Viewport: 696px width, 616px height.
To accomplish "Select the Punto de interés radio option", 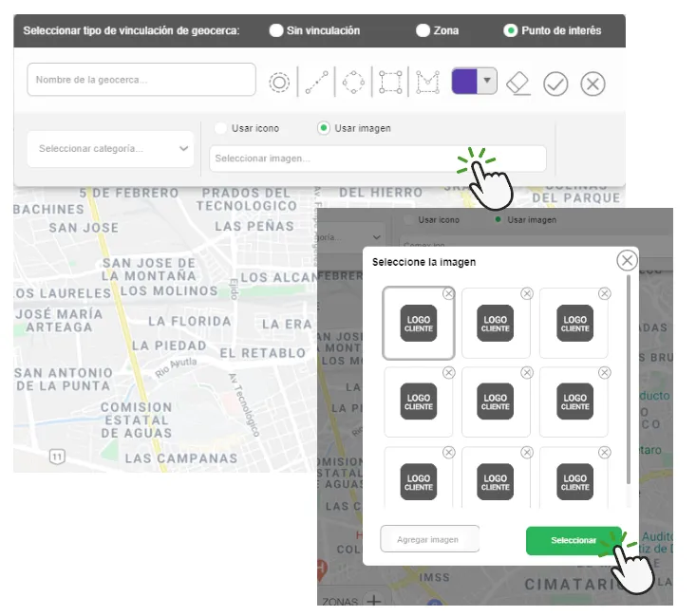I will [511, 30].
